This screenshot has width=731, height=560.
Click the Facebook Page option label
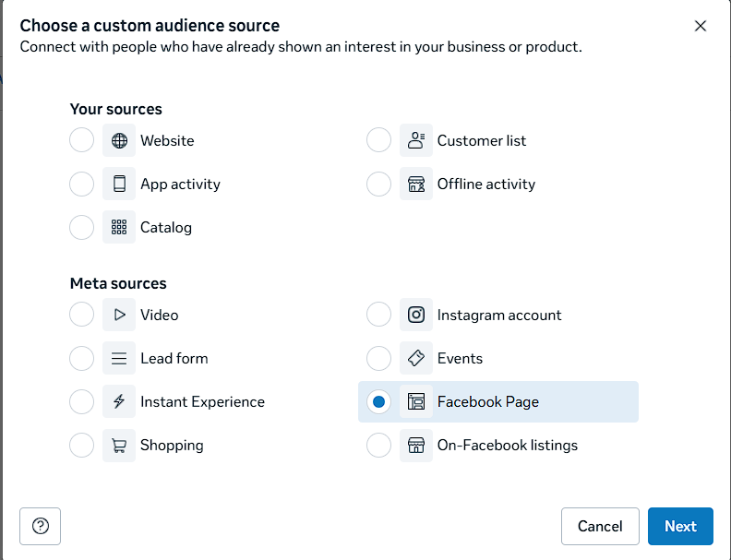coord(487,402)
